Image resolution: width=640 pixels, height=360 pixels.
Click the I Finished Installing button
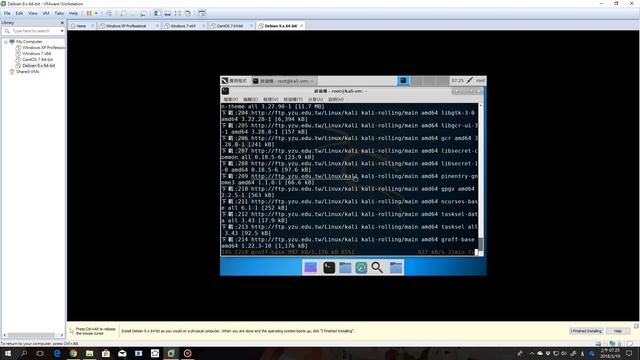tap(586, 331)
